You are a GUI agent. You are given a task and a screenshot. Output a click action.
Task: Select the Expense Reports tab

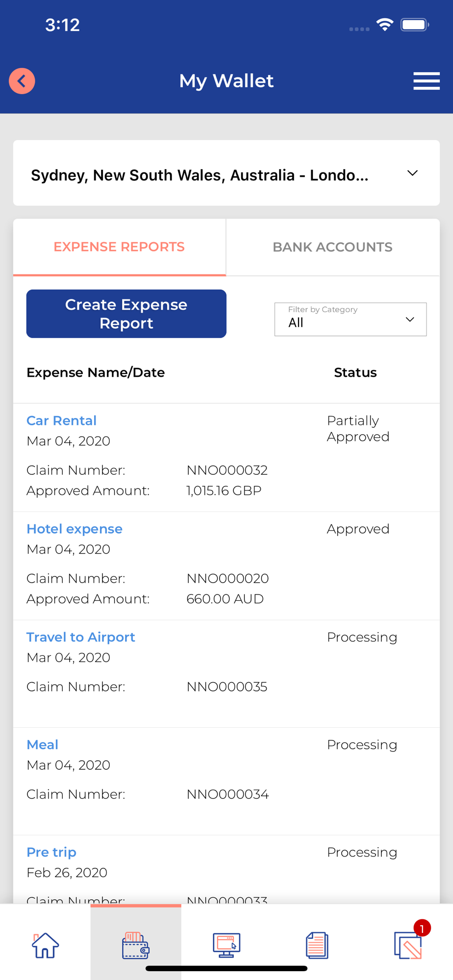(x=119, y=247)
